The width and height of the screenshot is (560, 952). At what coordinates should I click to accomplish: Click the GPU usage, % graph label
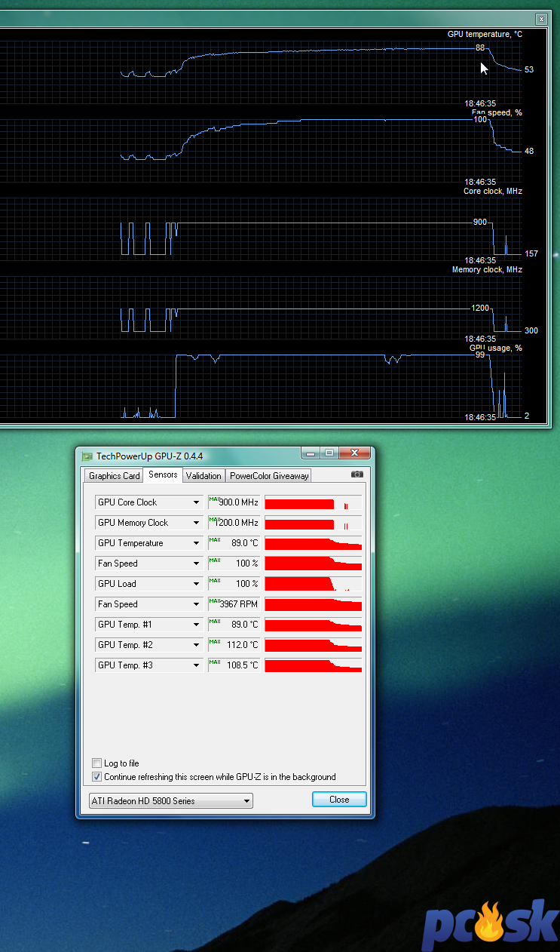point(496,348)
